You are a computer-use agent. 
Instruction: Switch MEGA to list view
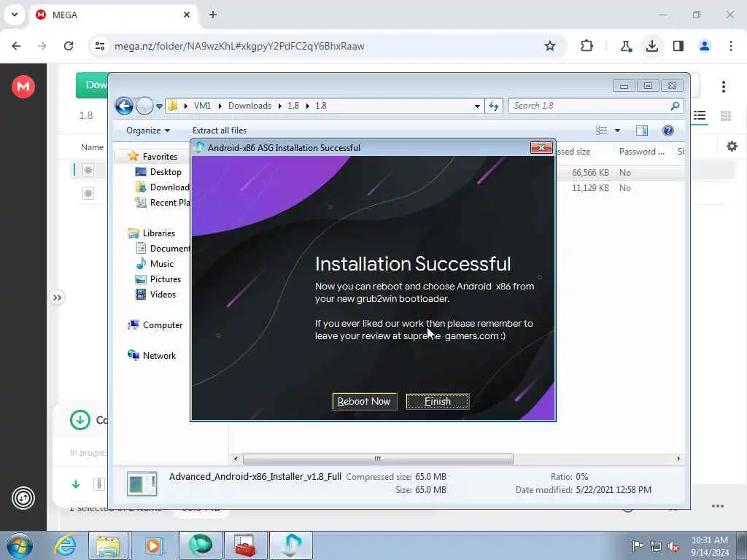pyautogui.click(x=700, y=116)
